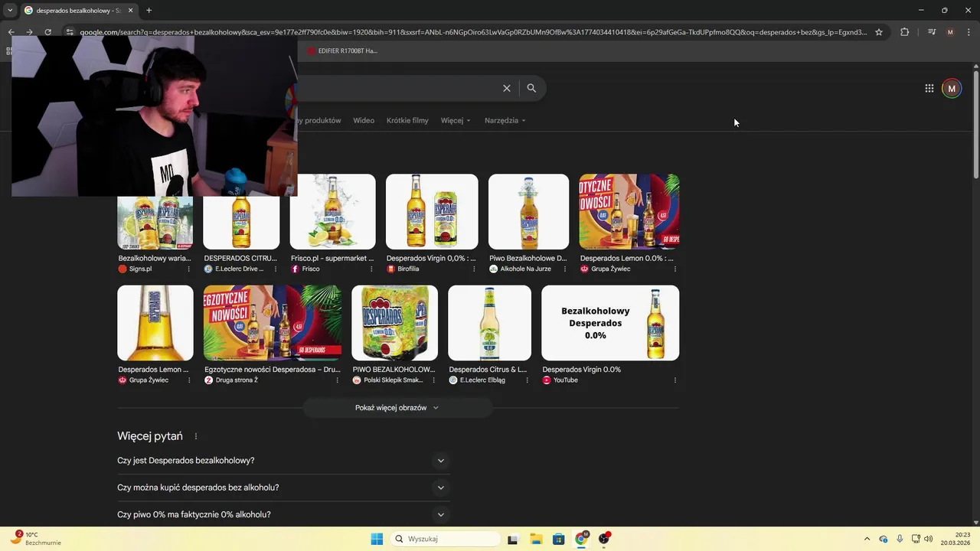Open the Frisco.pl supermarket image thumbnail
This screenshot has width=980, height=551.
pos(332,212)
